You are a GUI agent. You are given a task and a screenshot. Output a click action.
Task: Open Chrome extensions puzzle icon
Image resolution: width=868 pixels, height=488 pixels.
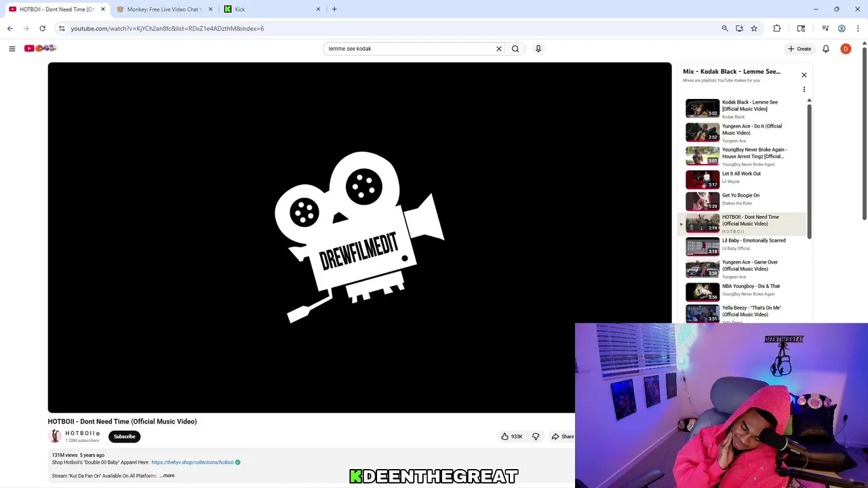click(x=777, y=28)
